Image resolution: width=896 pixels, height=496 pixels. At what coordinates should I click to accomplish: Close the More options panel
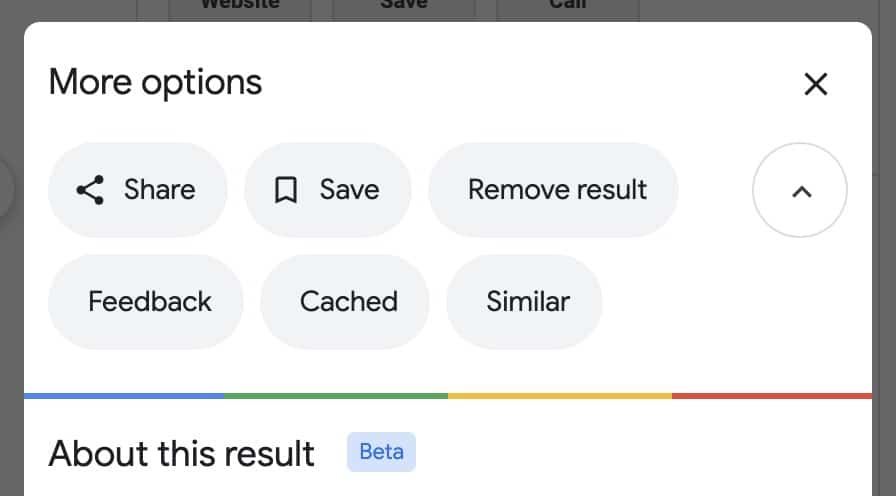815,84
